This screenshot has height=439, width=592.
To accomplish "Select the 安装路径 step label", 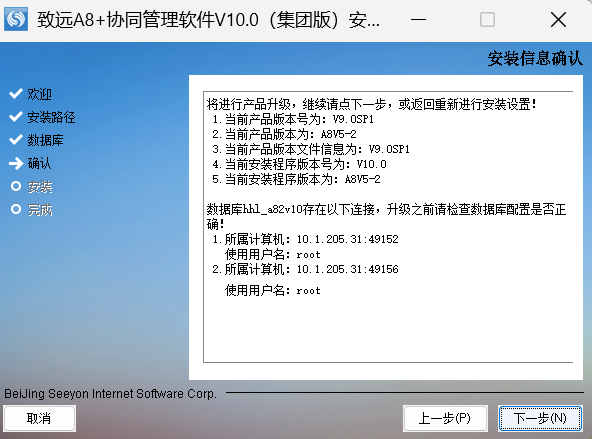I will pyautogui.click(x=51, y=117).
